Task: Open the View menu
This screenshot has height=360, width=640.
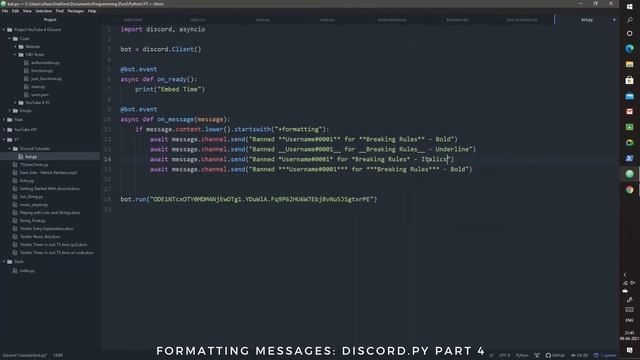Action: point(27,11)
